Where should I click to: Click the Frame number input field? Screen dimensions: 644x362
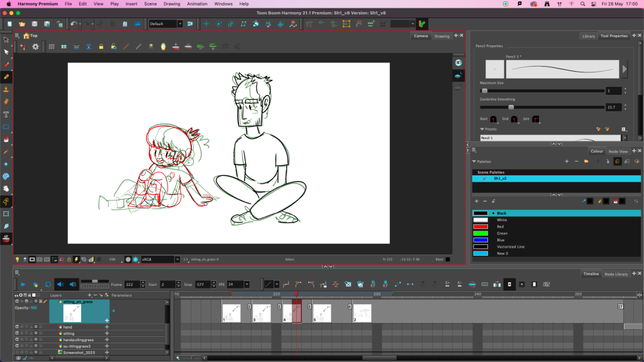[x=132, y=285]
